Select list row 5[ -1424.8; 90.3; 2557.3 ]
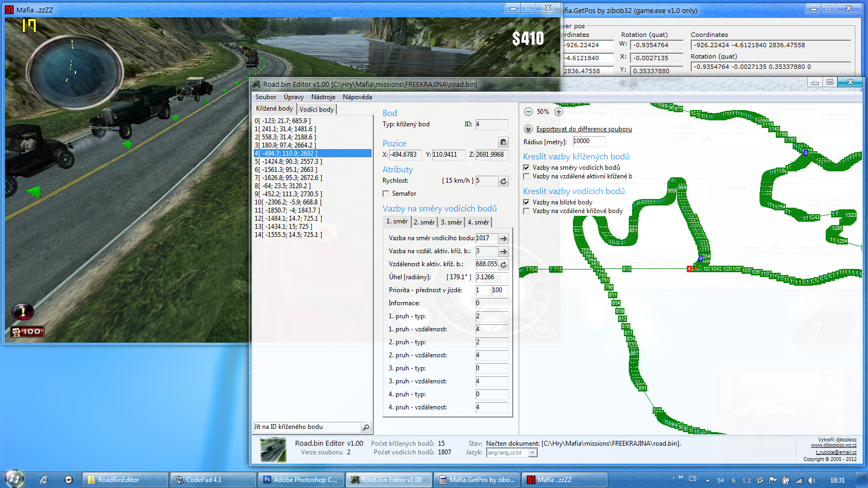Screen dimensions: 868x488 pyautogui.click(x=313, y=162)
